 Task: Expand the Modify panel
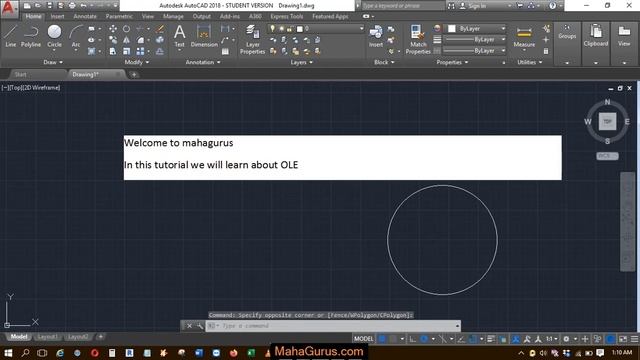pyautogui.click(x=137, y=62)
